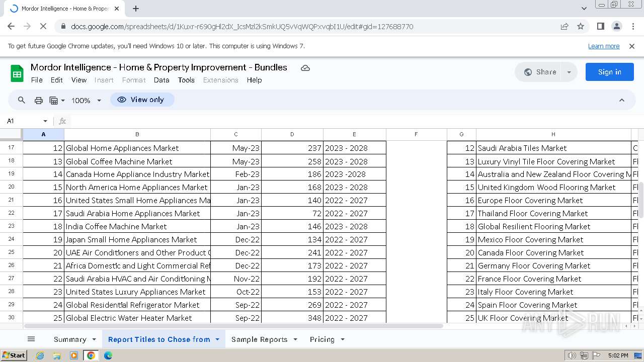Click the Sign in button
The image size is (644, 362).
[609, 72]
